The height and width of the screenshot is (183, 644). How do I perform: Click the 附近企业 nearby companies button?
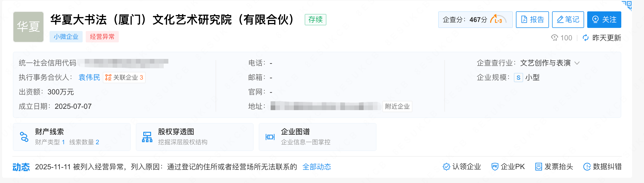397,106
